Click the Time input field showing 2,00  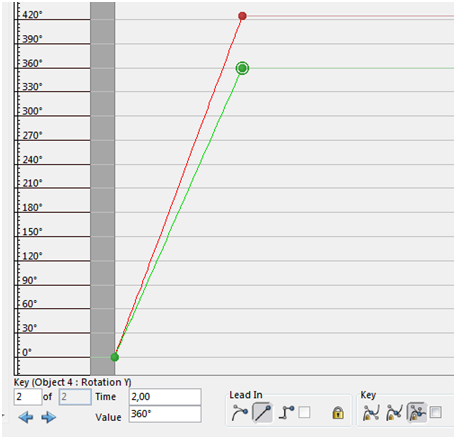tap(165, 397)
